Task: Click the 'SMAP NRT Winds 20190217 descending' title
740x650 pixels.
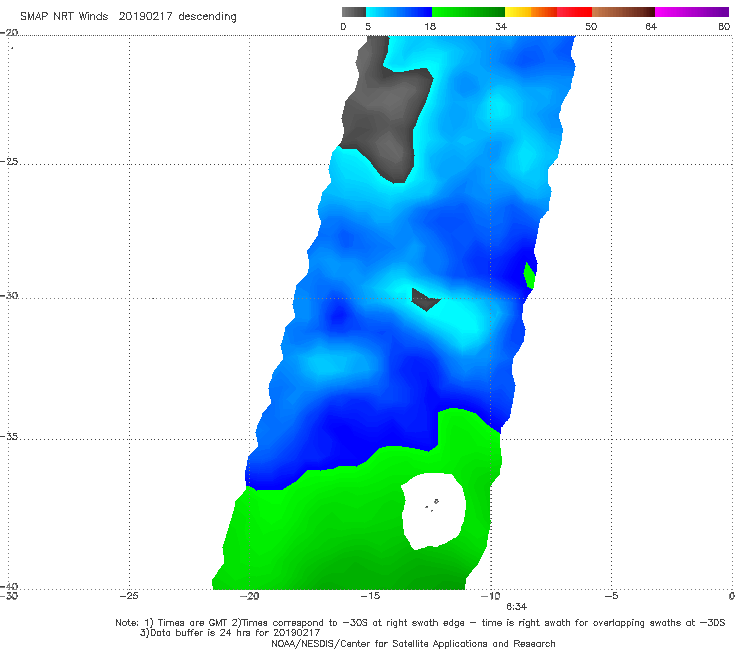Action: click(128, 17)
